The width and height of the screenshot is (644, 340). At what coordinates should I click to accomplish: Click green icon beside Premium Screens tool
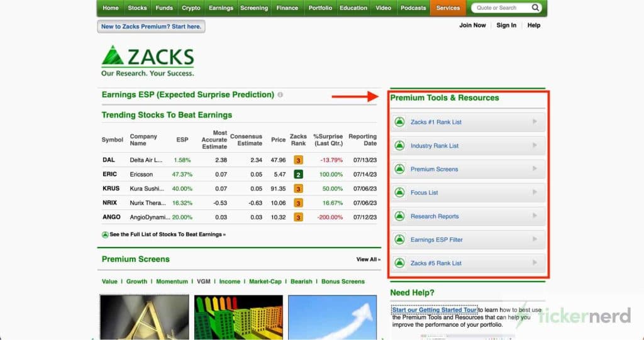[399, 169]
